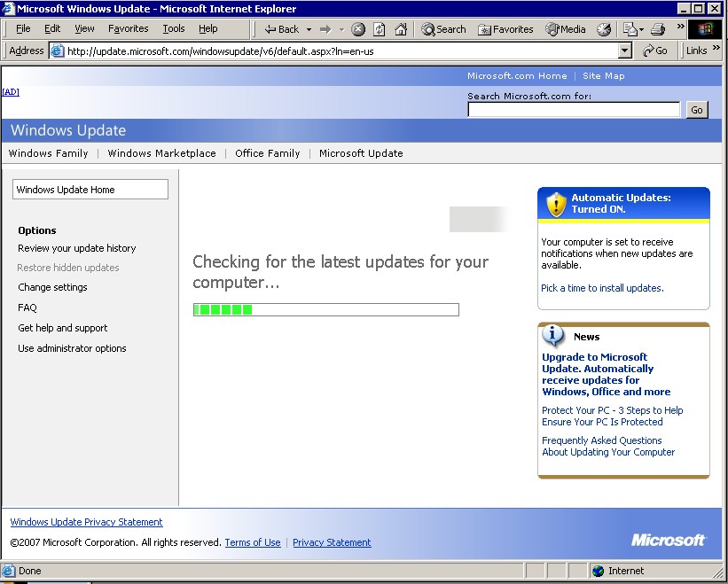Click the Microsoft logo in footer
728x584 pixels.
tap(668, 540)
